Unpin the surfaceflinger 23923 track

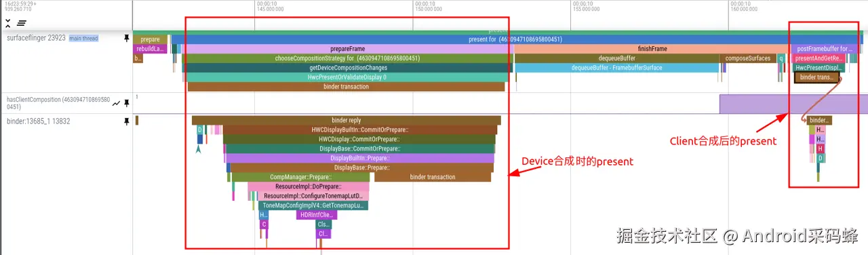126,39
